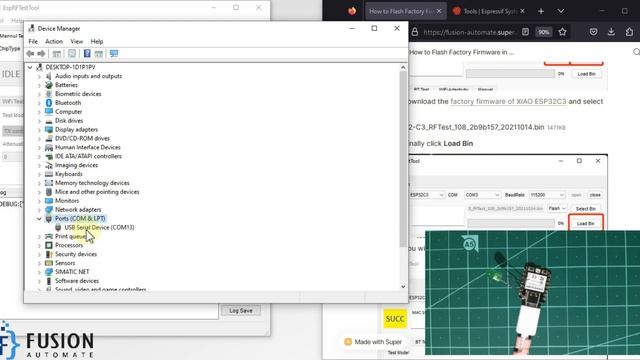
Task: Click the Help icon in Device Manager toolbar
Action: click(x=87, y=53)
